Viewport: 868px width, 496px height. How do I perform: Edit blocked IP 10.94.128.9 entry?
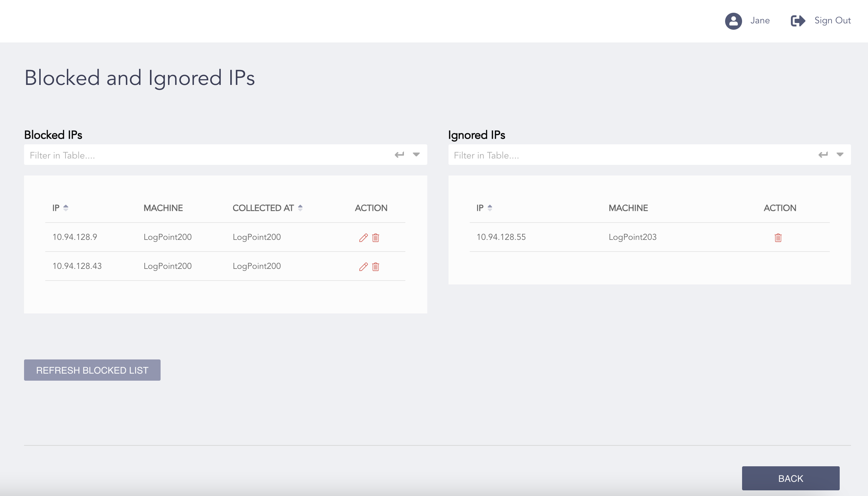click(x=363, y=238)
